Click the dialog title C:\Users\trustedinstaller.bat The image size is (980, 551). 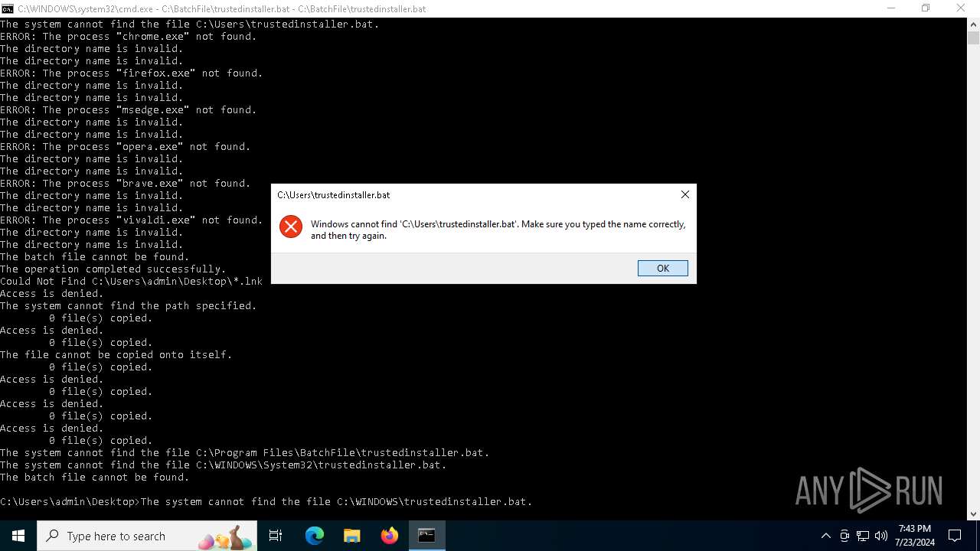coord(334,194)
